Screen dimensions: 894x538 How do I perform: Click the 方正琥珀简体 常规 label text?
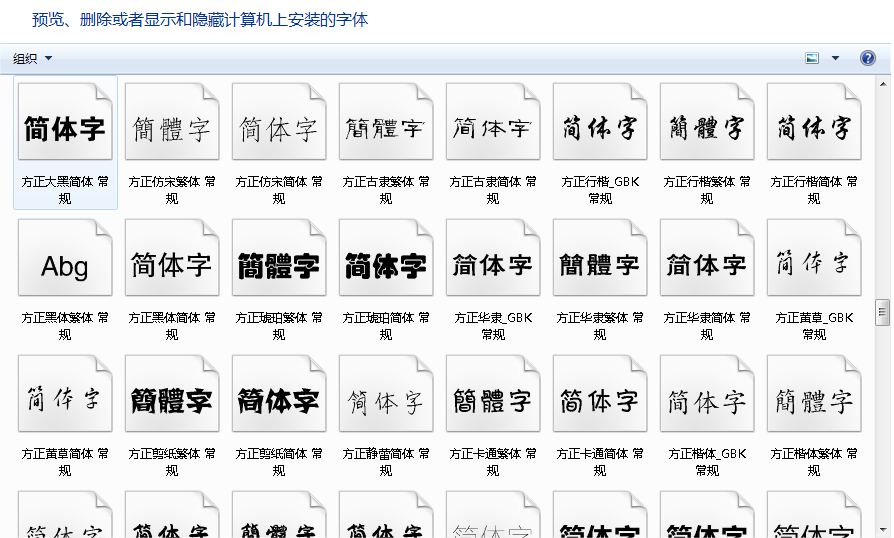(x=386, y=326)
